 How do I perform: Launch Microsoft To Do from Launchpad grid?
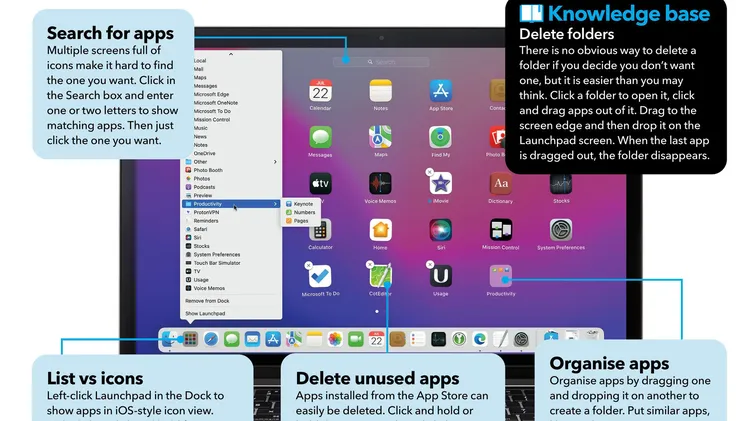point(320,276)
